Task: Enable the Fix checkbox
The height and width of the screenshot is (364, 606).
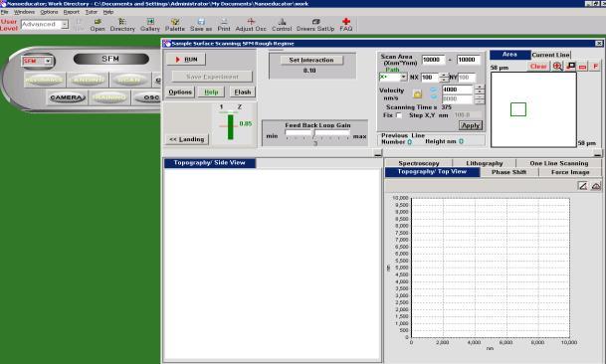Action: [x=399, y=115]
